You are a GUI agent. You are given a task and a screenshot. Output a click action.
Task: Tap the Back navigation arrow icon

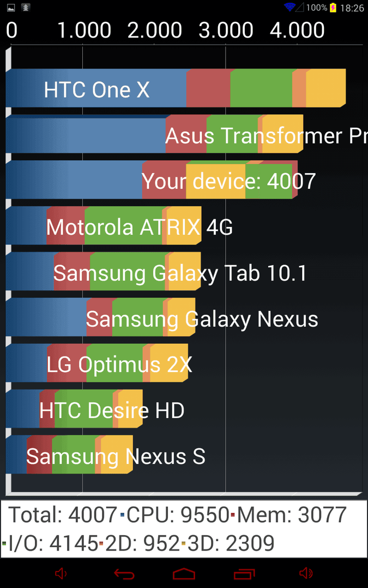[x=124, y=574]
